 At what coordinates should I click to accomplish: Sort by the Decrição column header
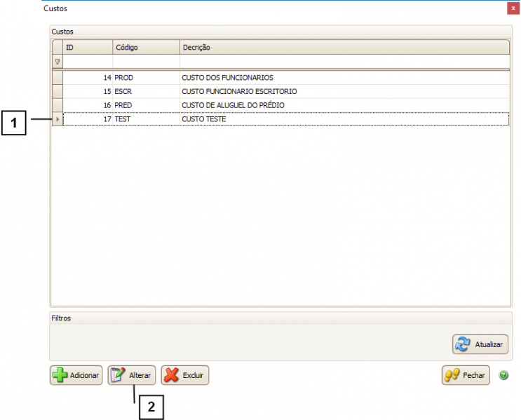[344, 48]
